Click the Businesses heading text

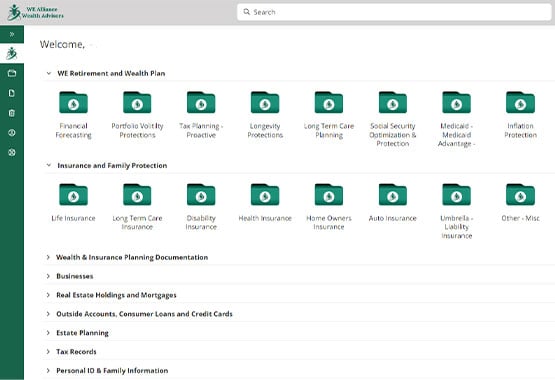[x=75, y=276]
